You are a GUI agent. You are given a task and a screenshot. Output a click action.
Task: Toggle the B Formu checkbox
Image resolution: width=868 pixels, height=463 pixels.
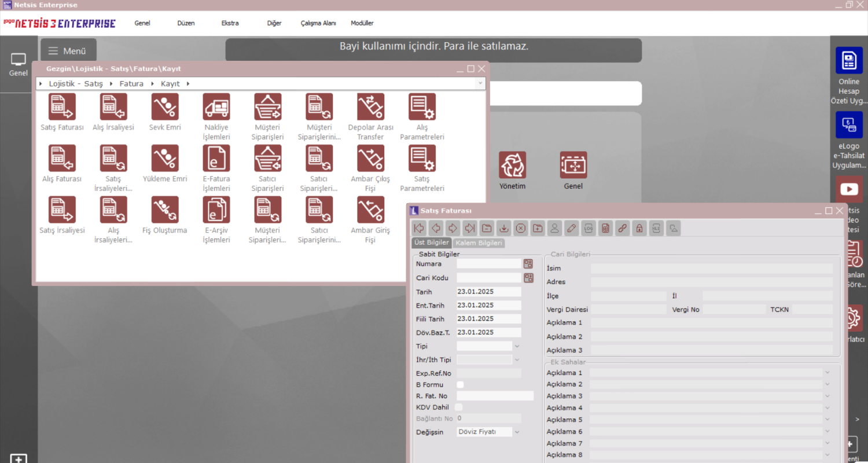point(460,384)
